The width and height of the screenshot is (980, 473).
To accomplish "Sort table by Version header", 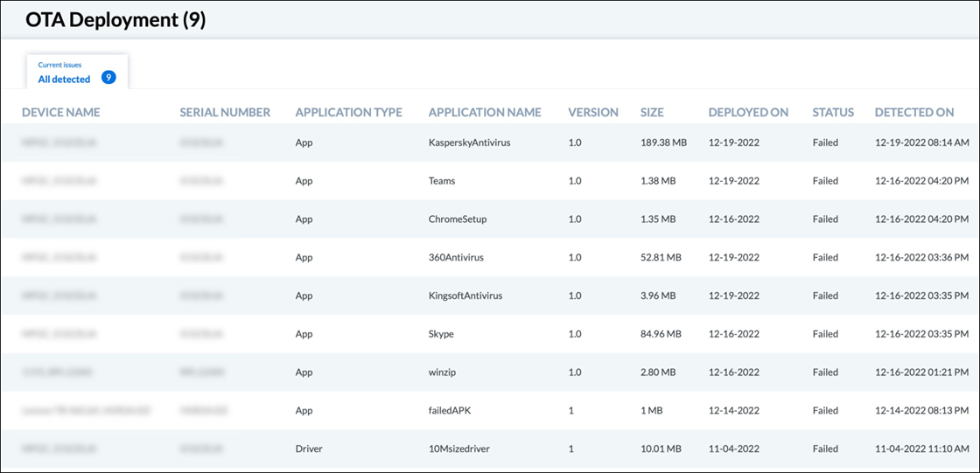I will click(593, 112).
